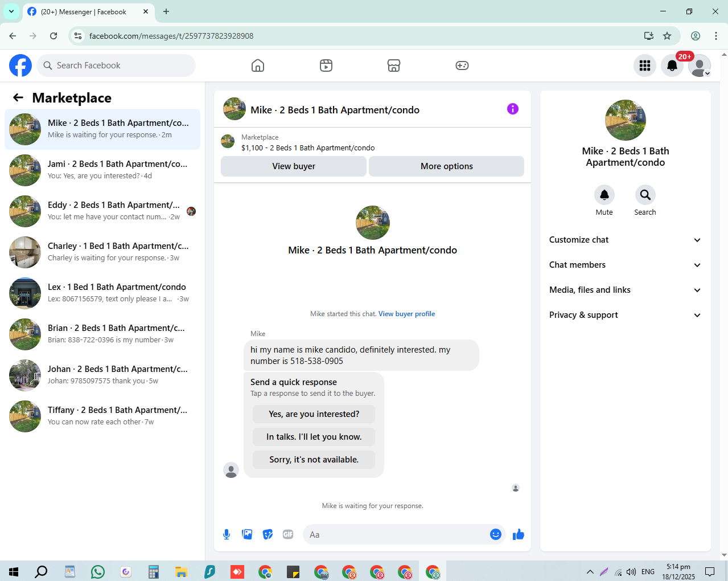
Task: Click the Windows Start button
Action: coord(14,571)
